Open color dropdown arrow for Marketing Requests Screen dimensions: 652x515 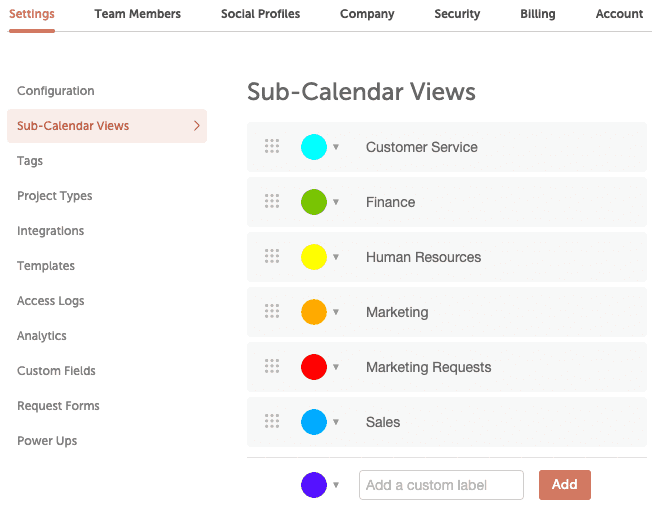coord(336,367)
